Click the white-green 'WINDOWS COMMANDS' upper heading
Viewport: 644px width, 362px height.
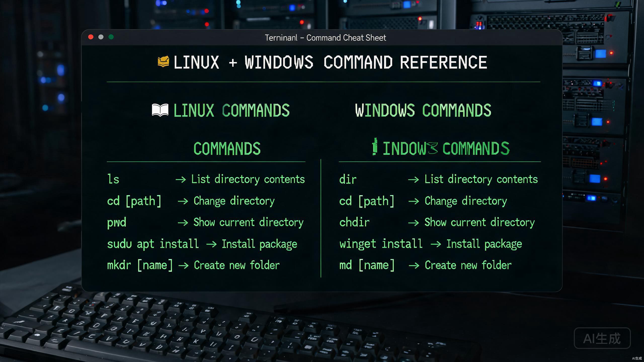[423, 110]
